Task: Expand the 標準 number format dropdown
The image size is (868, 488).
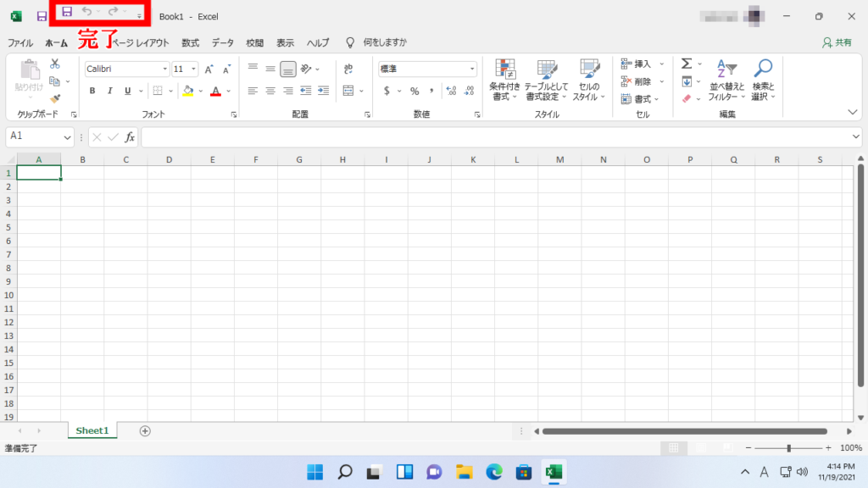Action: [427, 69]
